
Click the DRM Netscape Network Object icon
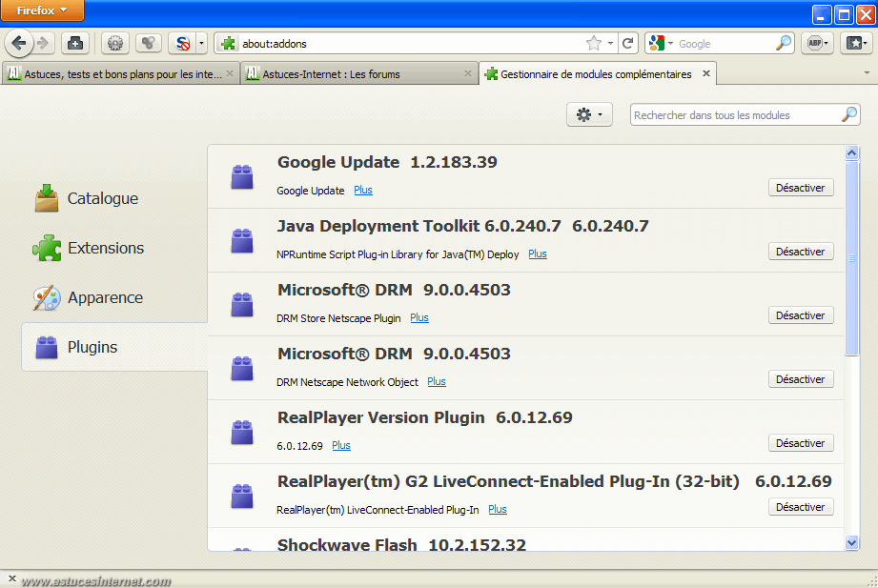coord(242,368)
